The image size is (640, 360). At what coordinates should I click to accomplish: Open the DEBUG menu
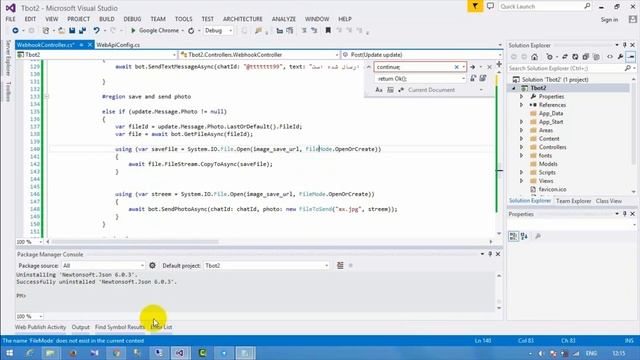tap(132, 19)
